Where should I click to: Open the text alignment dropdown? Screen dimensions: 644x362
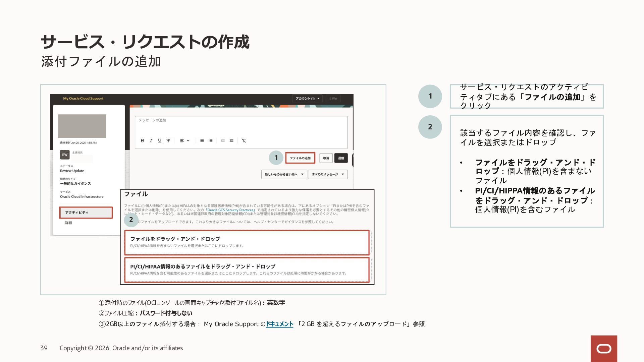[x=184, y=140]
